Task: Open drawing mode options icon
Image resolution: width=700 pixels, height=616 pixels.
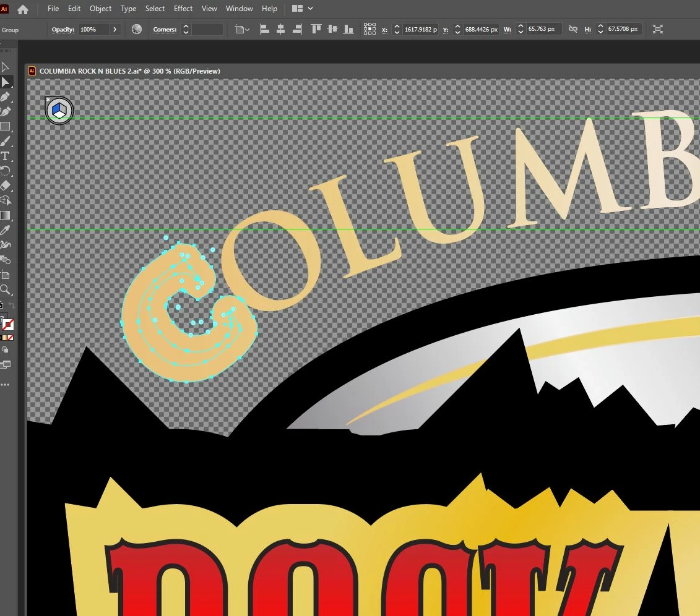Action: [6, 350]
